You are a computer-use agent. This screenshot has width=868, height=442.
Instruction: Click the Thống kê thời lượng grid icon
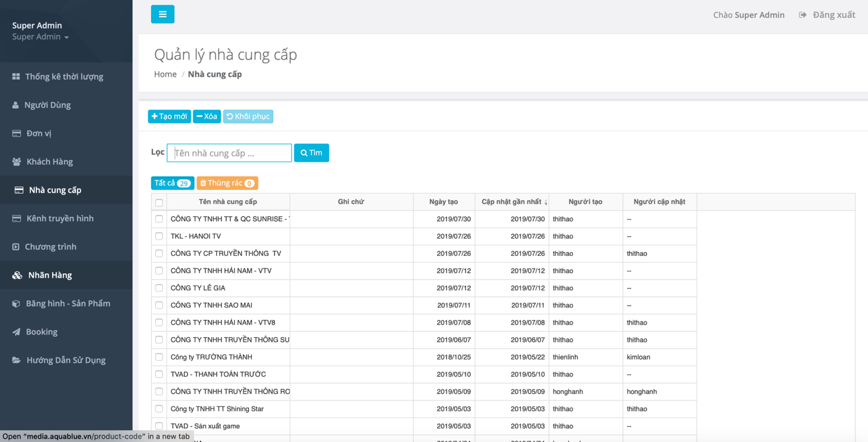click(x=16, y=77)
